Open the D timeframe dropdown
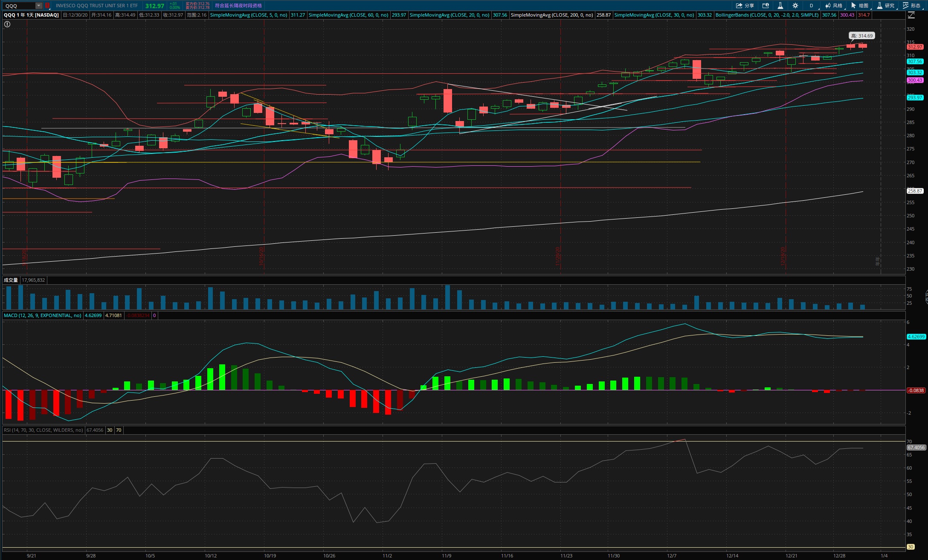The width and height of the screenshot is (928, 560). pos(812,6)
